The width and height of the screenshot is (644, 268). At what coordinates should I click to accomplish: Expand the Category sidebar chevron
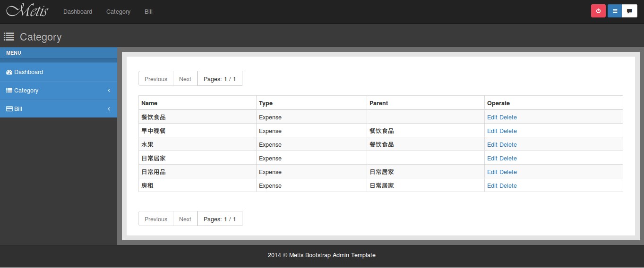coord(109,90)
